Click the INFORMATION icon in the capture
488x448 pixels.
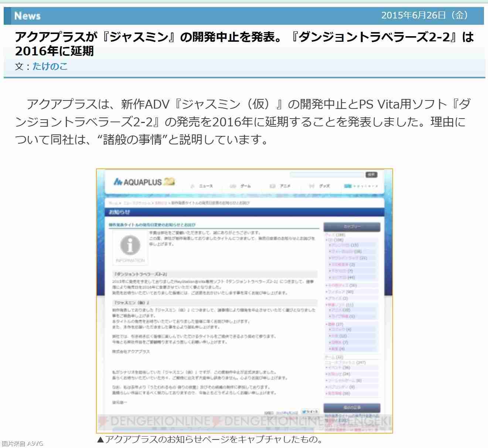[130, 248]
